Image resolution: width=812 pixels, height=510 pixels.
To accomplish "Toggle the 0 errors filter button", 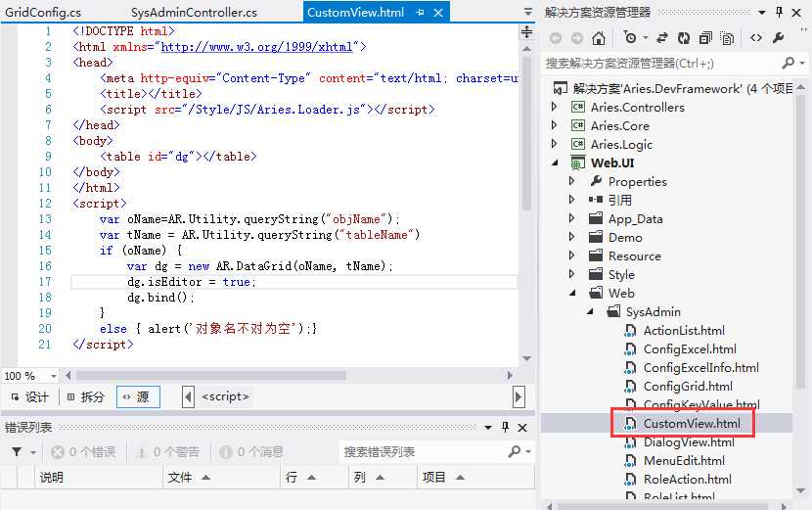I will [x=84, y=452].
